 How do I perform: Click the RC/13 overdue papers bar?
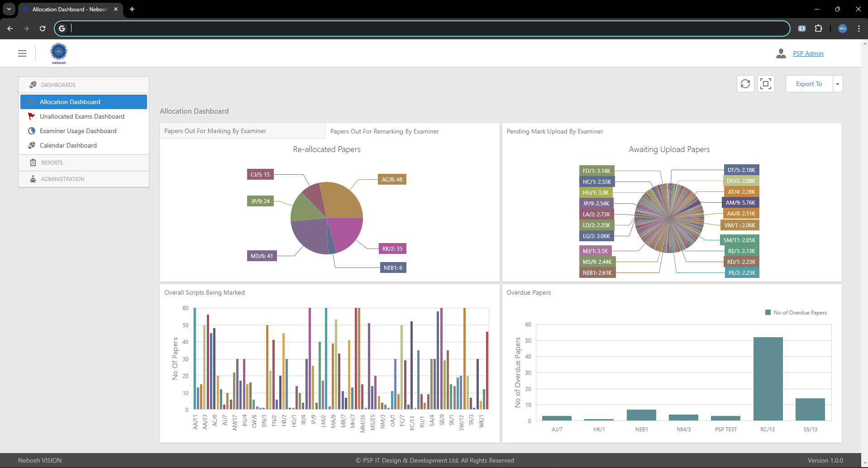click(768, 379)
